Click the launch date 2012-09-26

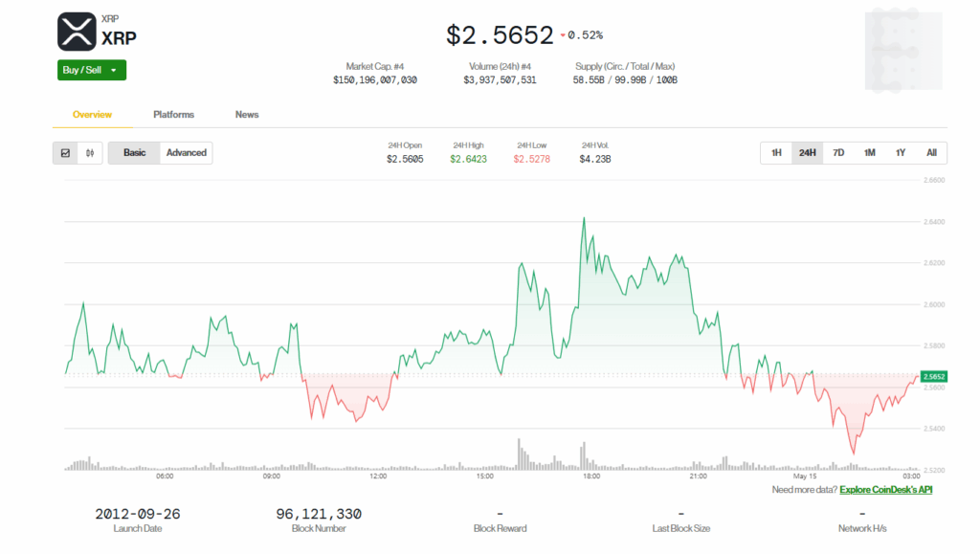coord(138,514)
